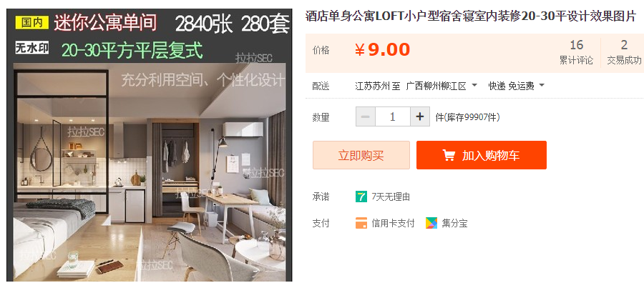Viewport: 644px width, 298px height.
Task: Click the colorful 集分宝 icon
Action: [431, 224]
